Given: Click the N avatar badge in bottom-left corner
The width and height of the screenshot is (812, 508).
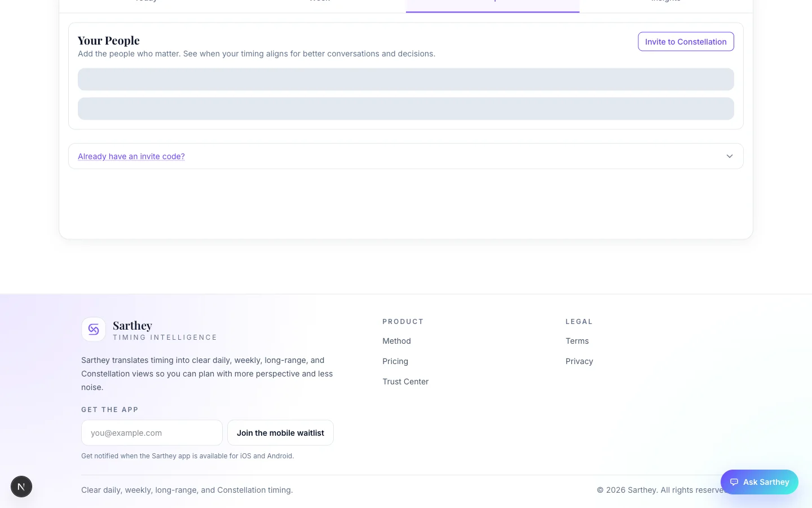Looking at the screenshot, I should (x=21, y=486).
